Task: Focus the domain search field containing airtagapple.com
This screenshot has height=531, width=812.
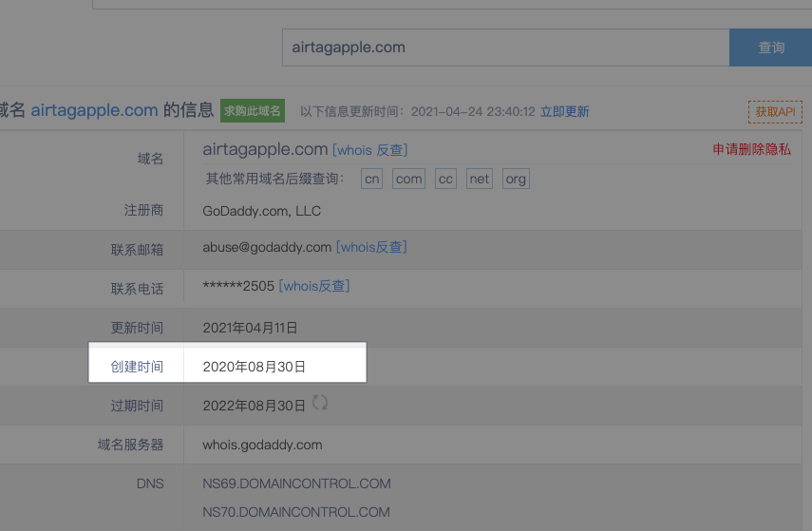Action: pyautogui.click(x=506, y=47)
